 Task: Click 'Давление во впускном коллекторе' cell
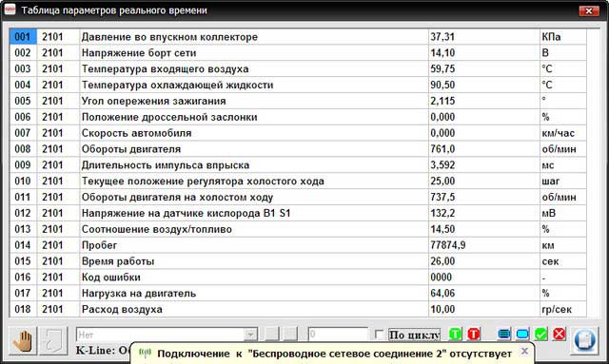254,37
